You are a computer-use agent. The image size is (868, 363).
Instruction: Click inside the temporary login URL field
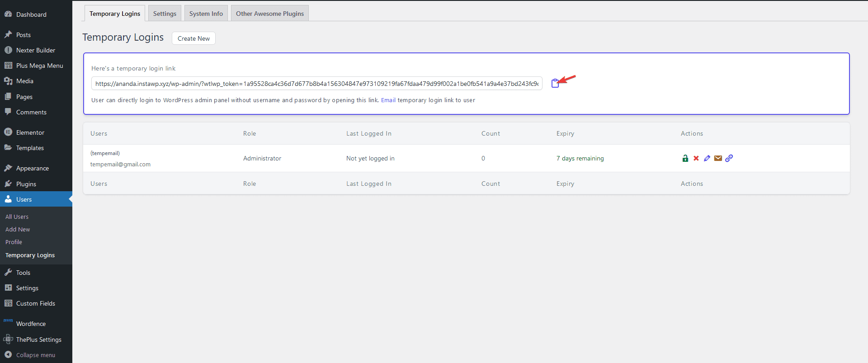(x=316, y=84)
